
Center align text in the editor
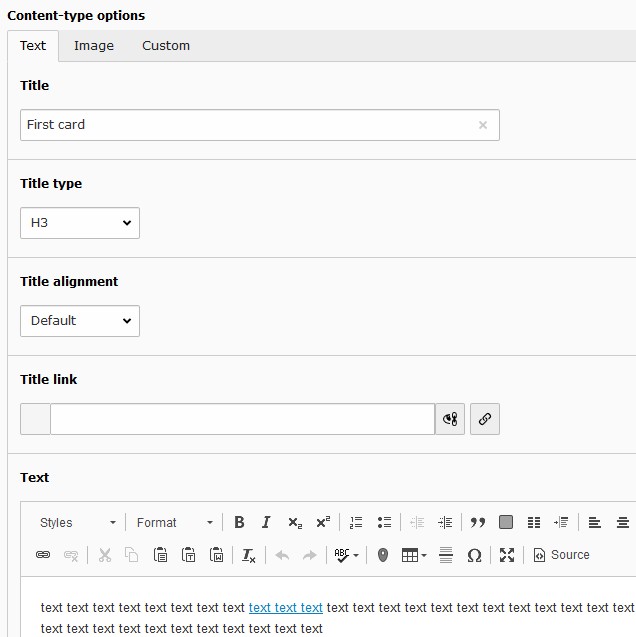click(623, 522)
